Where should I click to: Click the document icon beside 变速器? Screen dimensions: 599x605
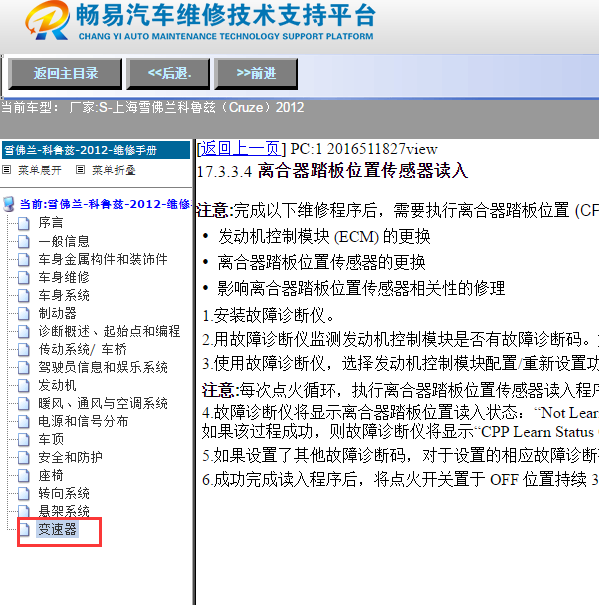point(24,530)
